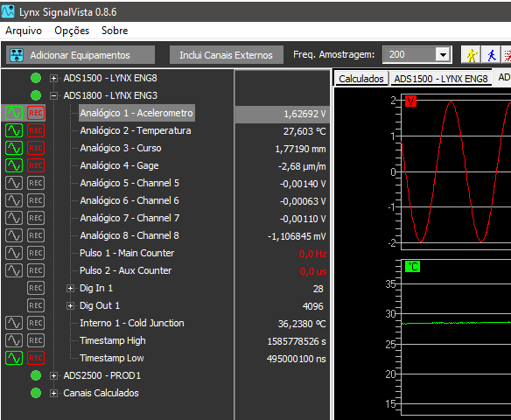Toggle graph display for Analógico 2 - Temperatura

pos(14,130)
